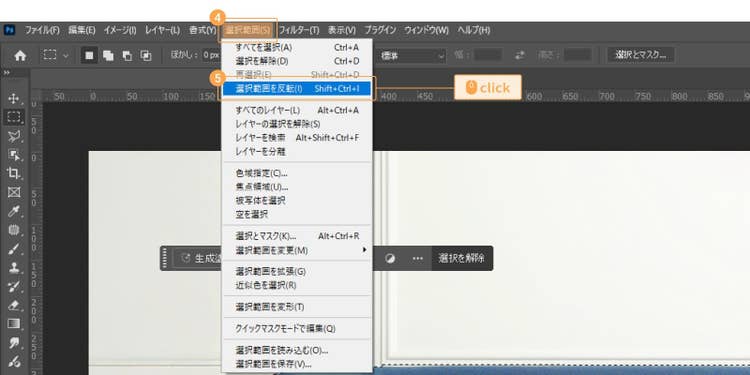
Task: Choose すべてのレイヤー(L) menu entry
Action: (x=297, y=110)
